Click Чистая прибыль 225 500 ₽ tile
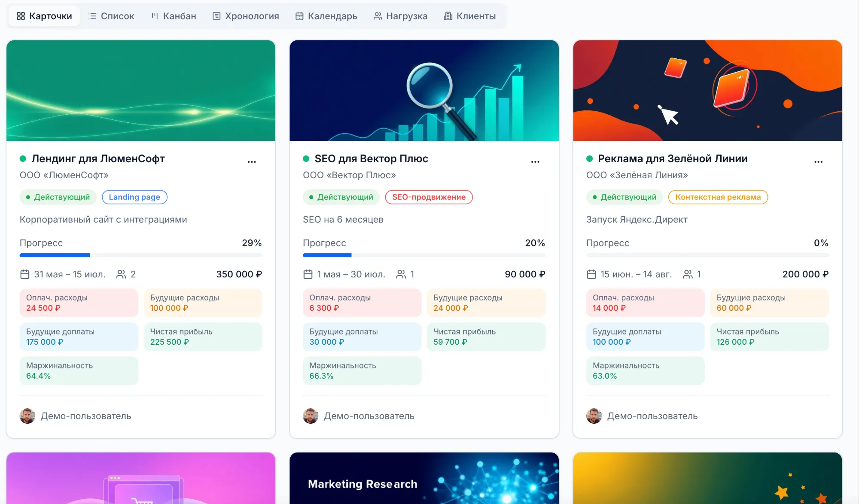Viewport: 859px width, 504px height. pyautogui.click(x=203, y=337)
